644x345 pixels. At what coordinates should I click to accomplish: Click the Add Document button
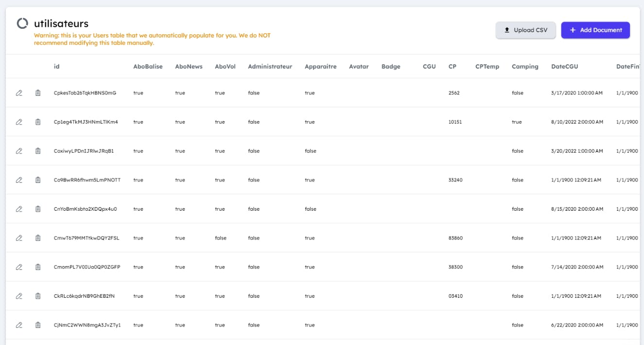pos(595,30)
